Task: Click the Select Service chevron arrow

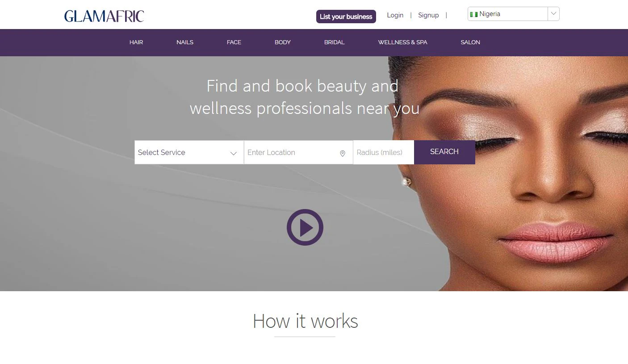Action: tap(233, 153)
